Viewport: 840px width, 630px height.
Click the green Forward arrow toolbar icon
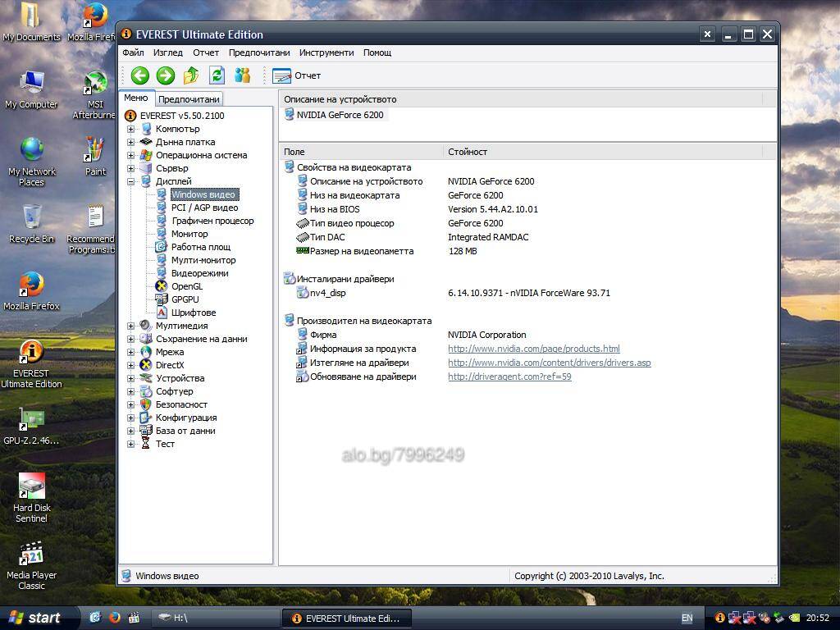click(x=166, y=75)
